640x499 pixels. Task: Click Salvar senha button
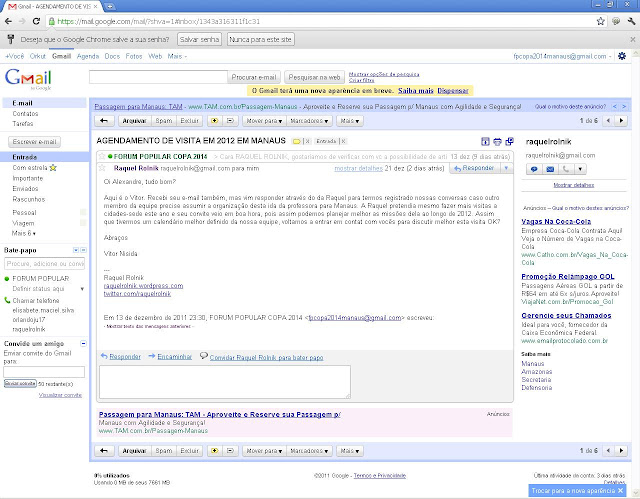click(200, 40)
